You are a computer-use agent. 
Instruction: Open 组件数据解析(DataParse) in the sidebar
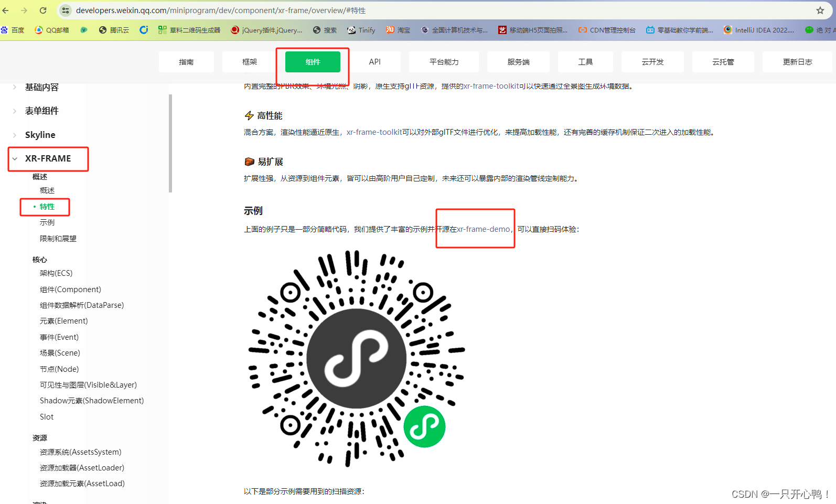pyautogui.click(x=82, y=305)
